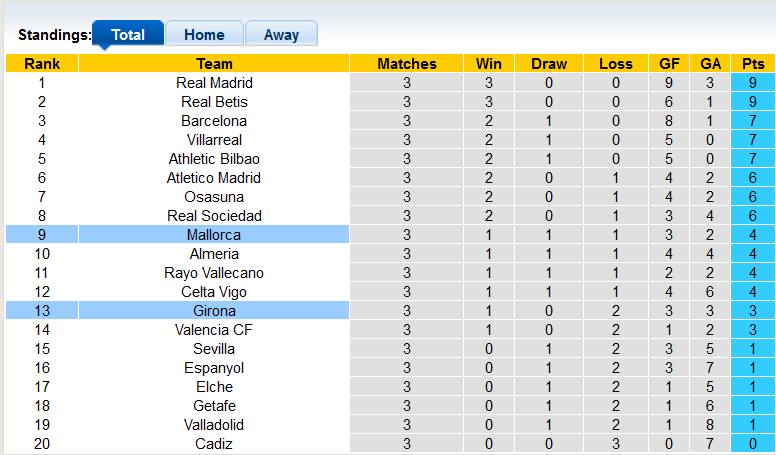Click the Matches column header

406,64
